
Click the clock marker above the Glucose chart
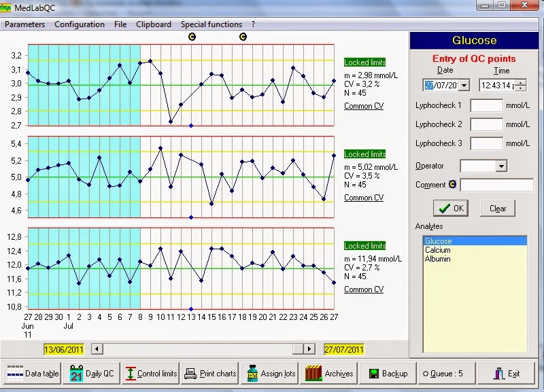coord(192,36)
